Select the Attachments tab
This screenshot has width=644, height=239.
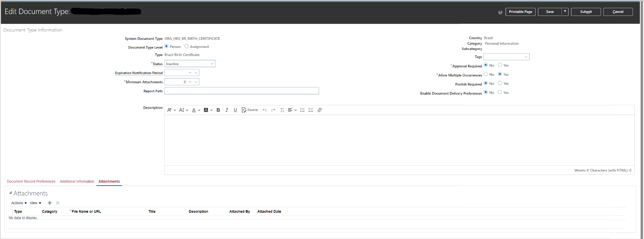point(109,181)
